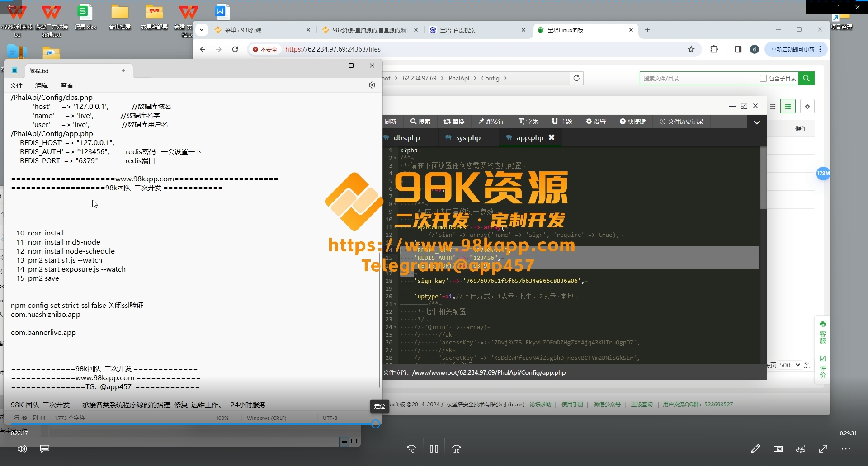Click the green file search button
868x466 pixels.
(x=806, y=78)
